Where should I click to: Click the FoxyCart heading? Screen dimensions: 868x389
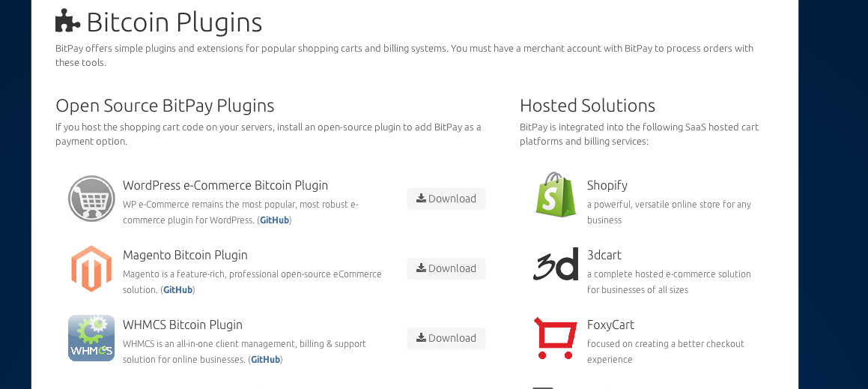point(610,325)
